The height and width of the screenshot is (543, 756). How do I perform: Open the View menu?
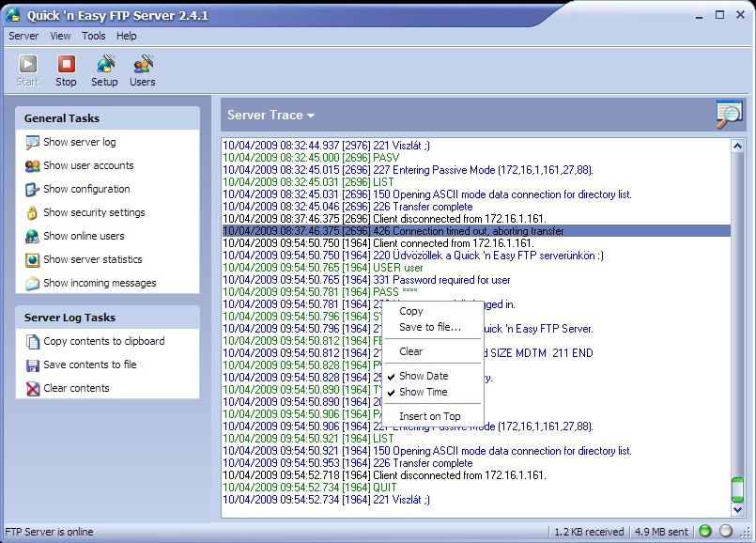click(x=60, y=36)
